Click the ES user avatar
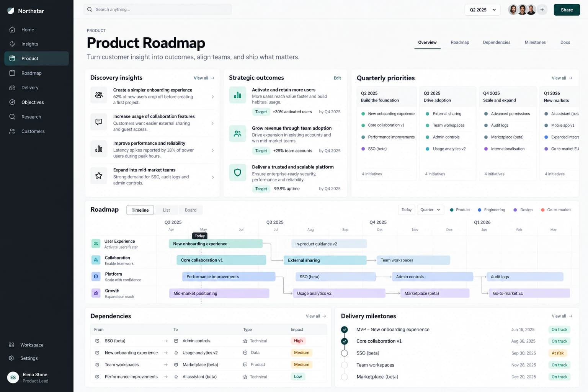Screen dimensions: 588x392 (x=13, y=377)
